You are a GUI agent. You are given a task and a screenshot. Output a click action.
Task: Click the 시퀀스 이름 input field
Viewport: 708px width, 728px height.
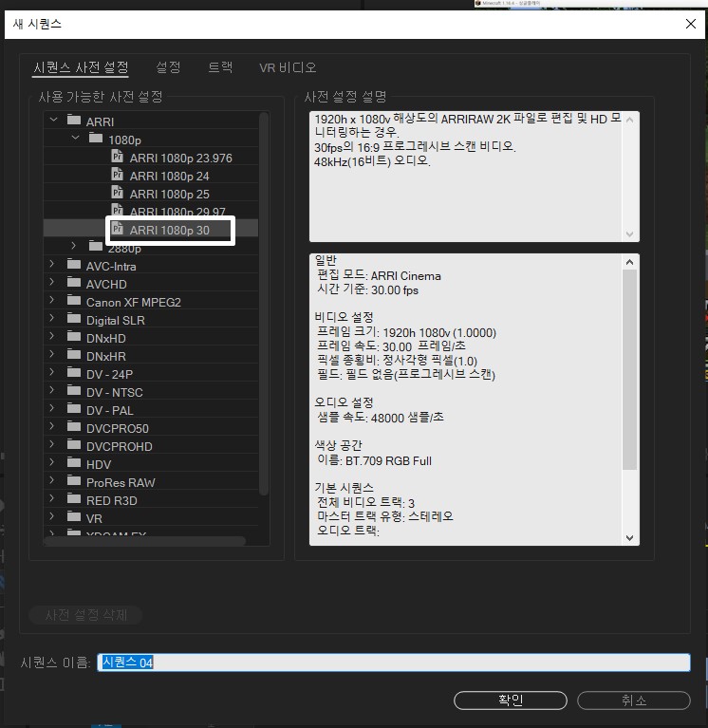coord(394,663)
